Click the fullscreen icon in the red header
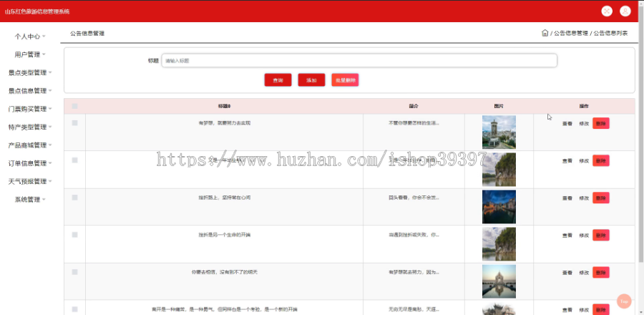 (607, 11)
